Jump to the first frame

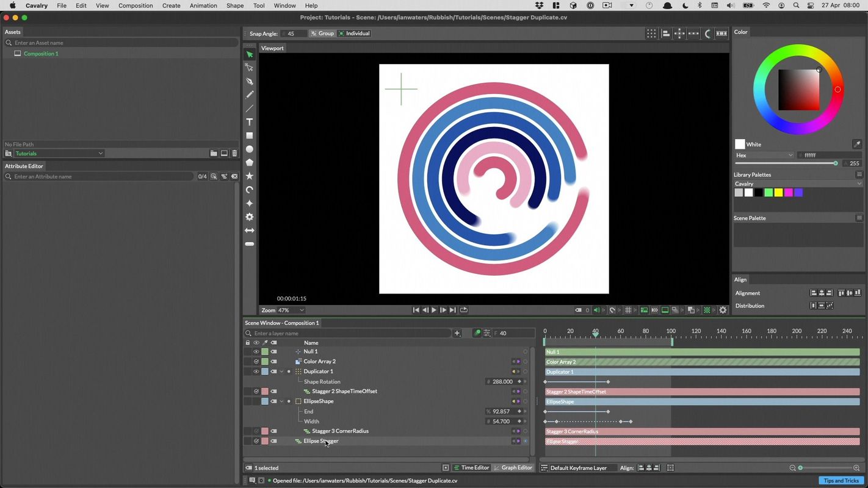416,310
